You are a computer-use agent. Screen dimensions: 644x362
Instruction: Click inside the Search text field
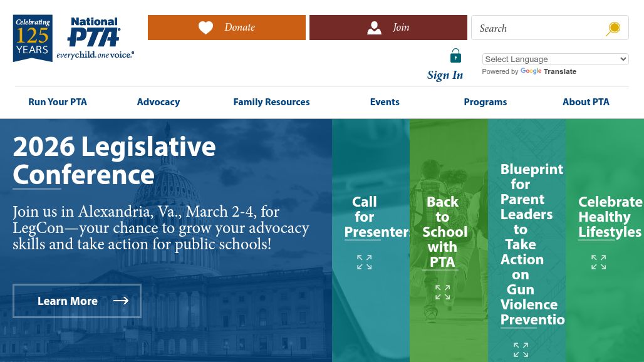539,28
